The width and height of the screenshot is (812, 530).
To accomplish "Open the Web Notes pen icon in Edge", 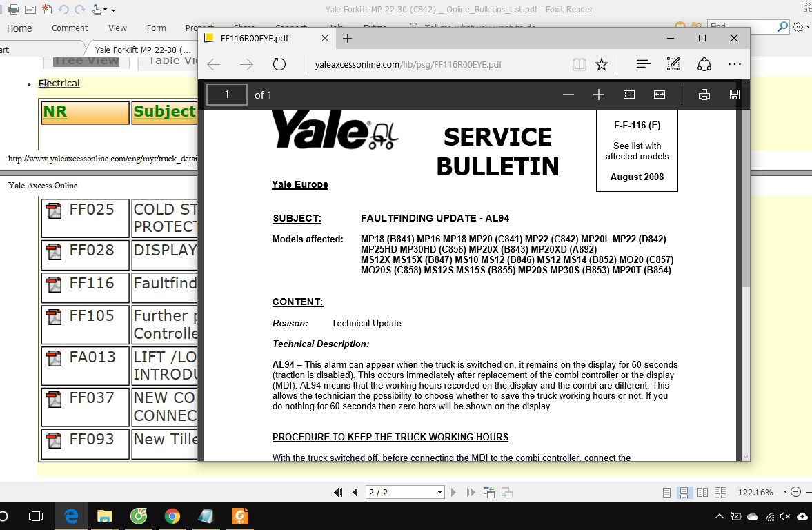I will 673,63.
